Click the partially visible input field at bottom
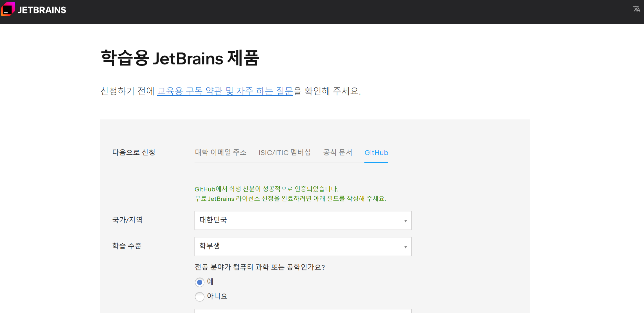Screen dimensions: 644x313 click(x=303, y=311)
